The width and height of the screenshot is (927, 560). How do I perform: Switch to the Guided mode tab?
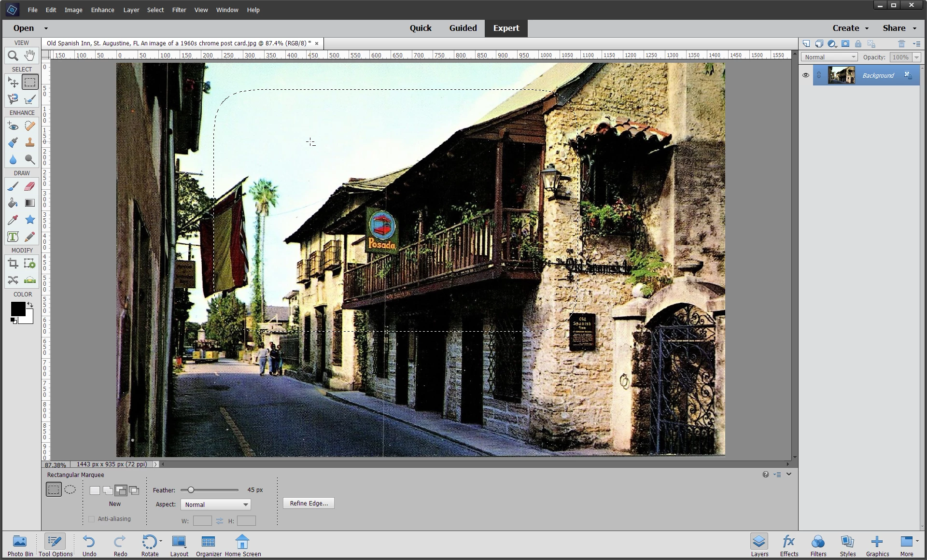coord(463,28)
